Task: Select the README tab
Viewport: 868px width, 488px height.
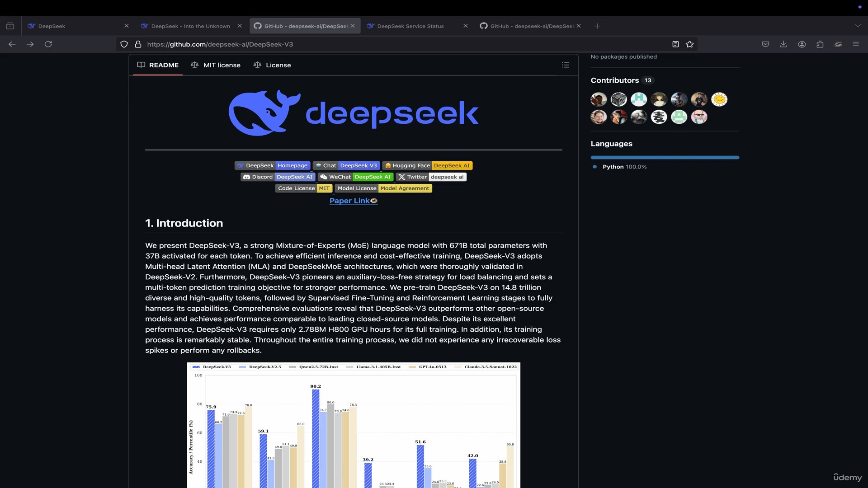Action: tap(158, 65)
